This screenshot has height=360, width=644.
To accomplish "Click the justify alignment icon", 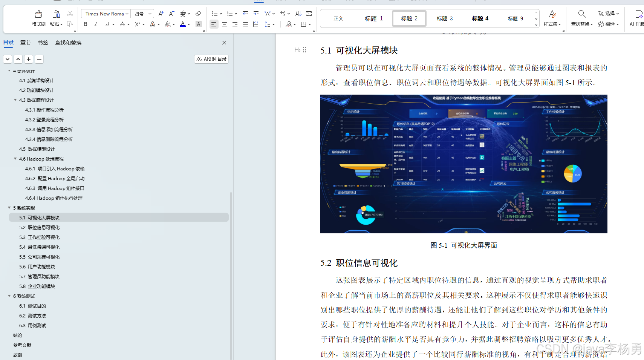I will 245,24.
